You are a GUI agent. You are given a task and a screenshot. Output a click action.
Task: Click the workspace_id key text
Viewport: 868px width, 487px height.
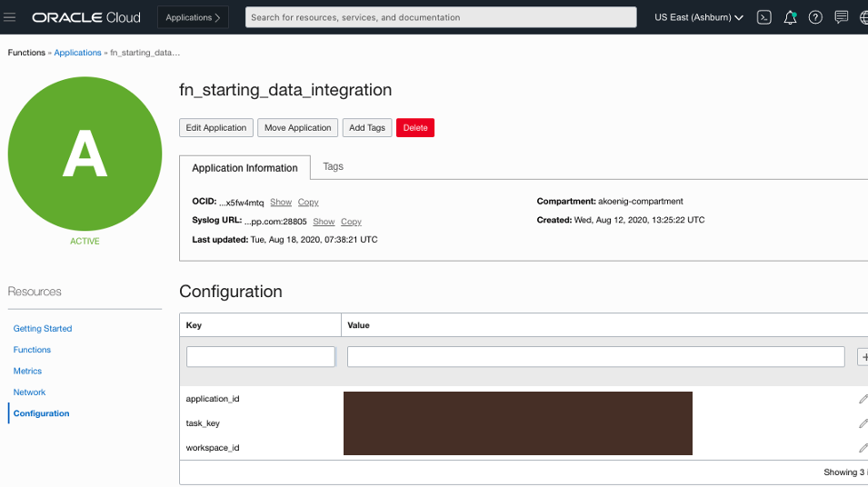tap(213, 448)
